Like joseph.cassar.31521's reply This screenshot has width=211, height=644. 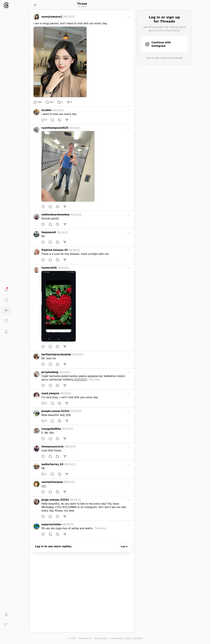43,421
